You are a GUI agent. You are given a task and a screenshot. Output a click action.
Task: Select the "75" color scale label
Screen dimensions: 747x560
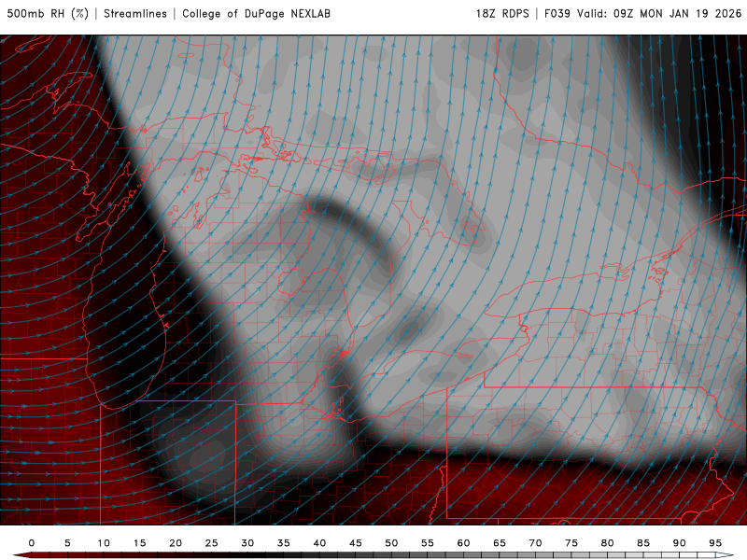pyautogui.click(x=571, y=543)
